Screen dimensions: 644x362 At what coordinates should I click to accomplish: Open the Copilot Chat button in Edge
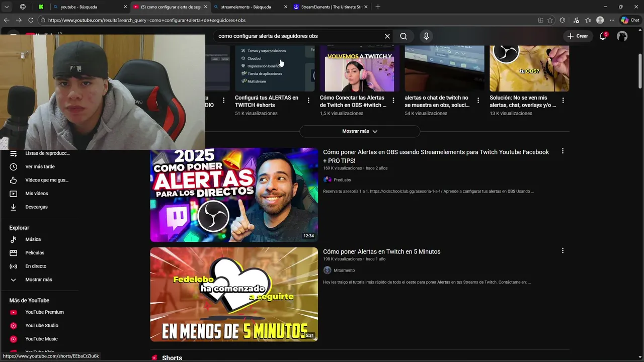[x=630, y=20]
